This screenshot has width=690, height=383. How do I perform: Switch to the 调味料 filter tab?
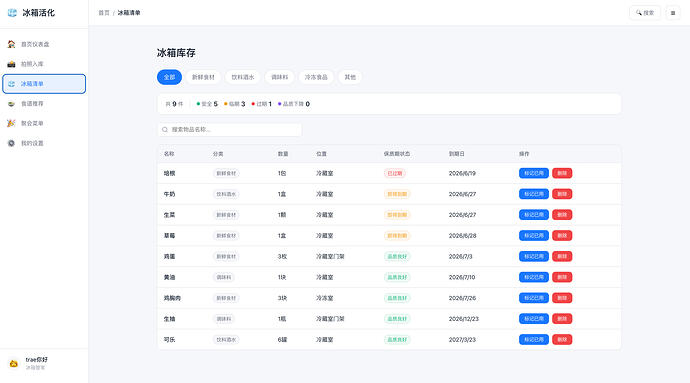tap(279, 77)
